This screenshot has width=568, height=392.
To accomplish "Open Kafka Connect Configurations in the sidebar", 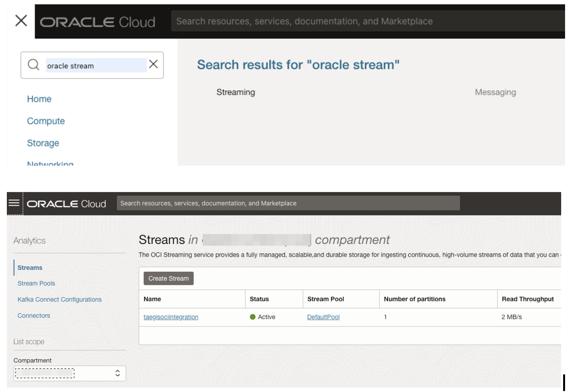I will coord(60,300).
